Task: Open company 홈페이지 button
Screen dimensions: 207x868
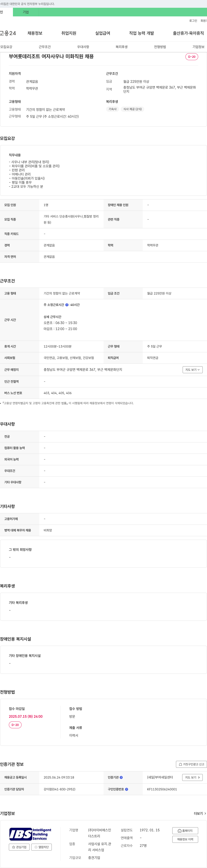Action: click(x=185, y=831)
